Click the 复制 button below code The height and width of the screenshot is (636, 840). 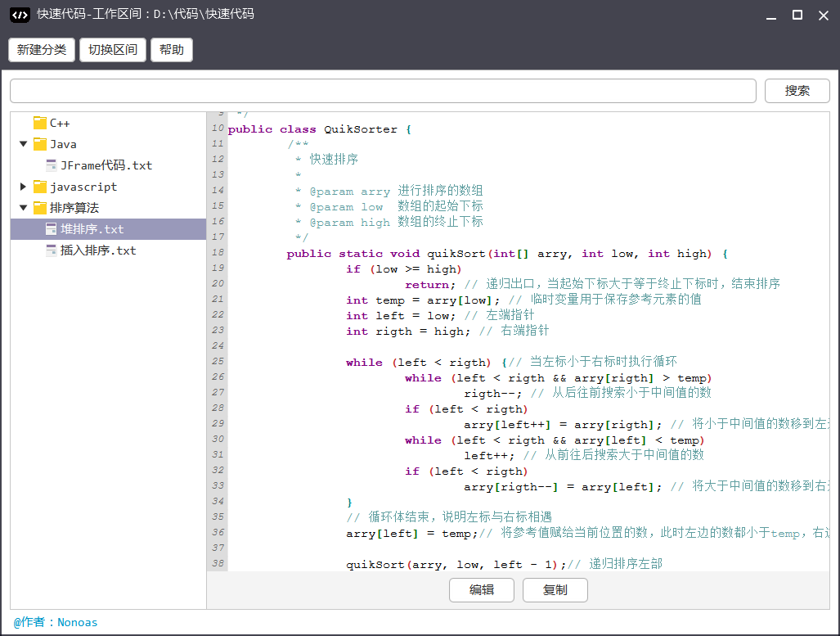tap(555, 590)
